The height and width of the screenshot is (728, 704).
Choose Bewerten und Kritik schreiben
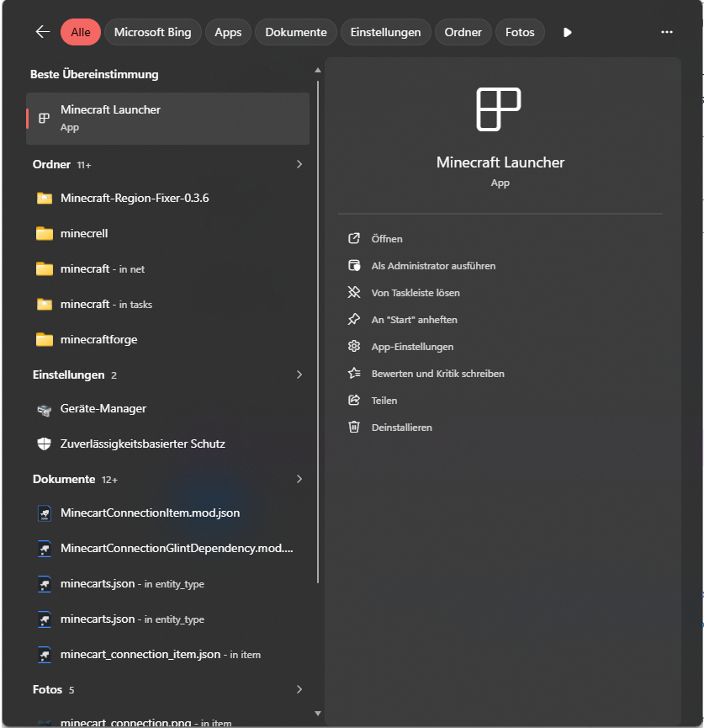437,374
